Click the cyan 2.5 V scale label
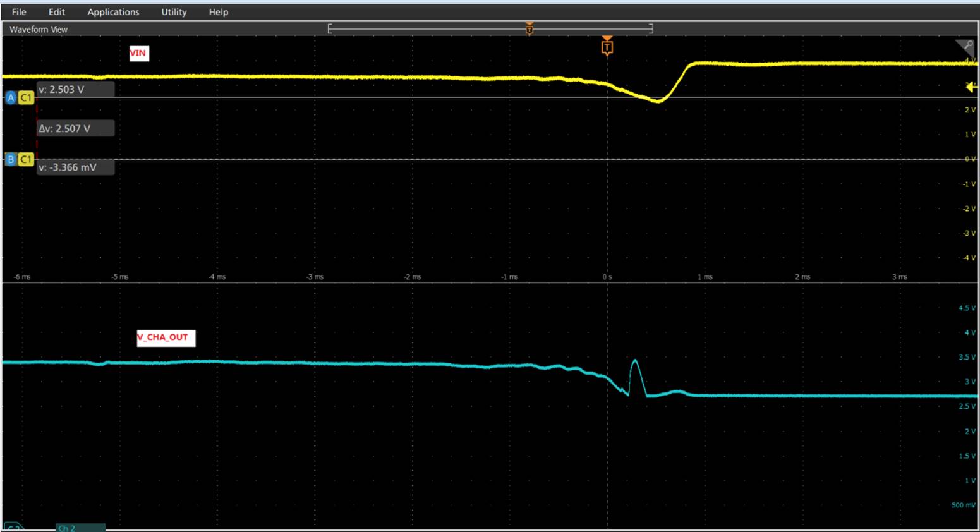 (x=967, y=406)
